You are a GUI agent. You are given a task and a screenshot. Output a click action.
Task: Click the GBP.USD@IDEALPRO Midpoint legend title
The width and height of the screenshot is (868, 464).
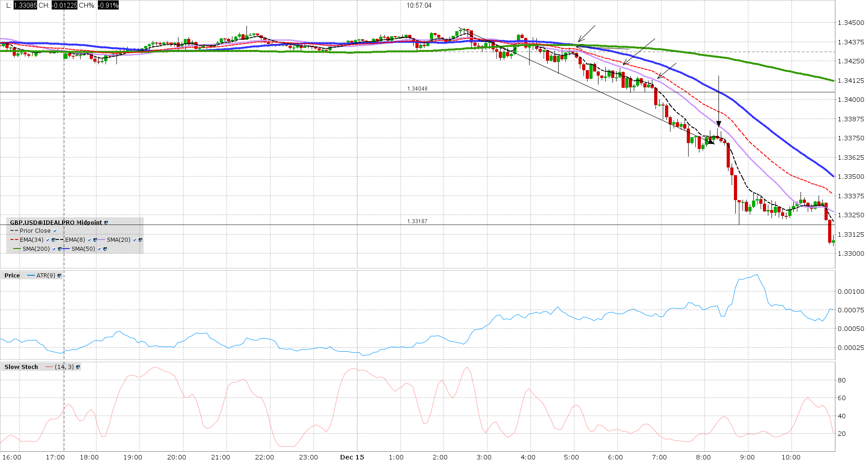pos(56,223)
